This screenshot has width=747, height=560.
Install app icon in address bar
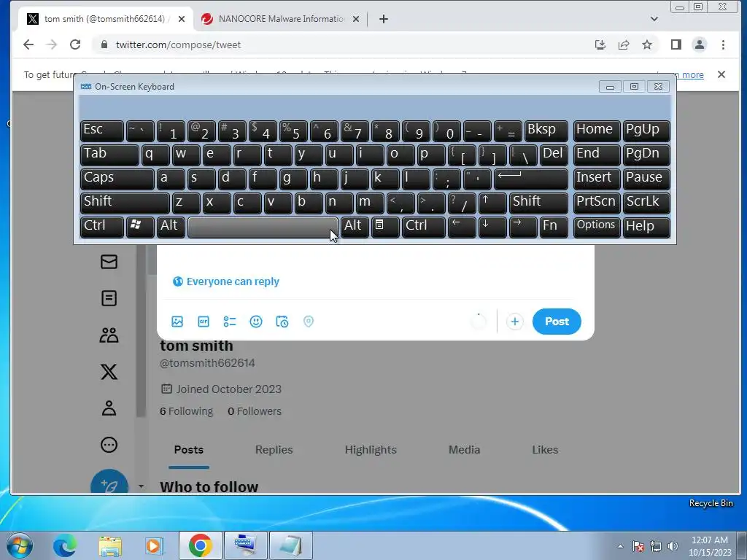pos(600,44)
